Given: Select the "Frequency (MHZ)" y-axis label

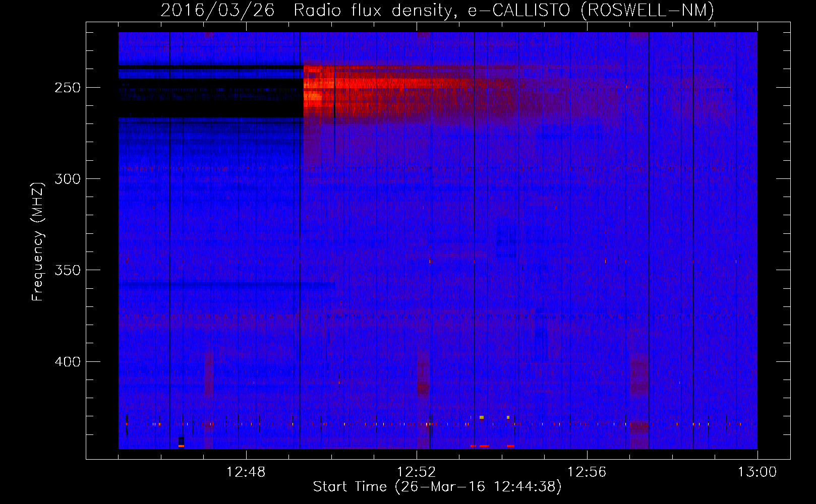Looking at the screenshot, I should point(38,242).
